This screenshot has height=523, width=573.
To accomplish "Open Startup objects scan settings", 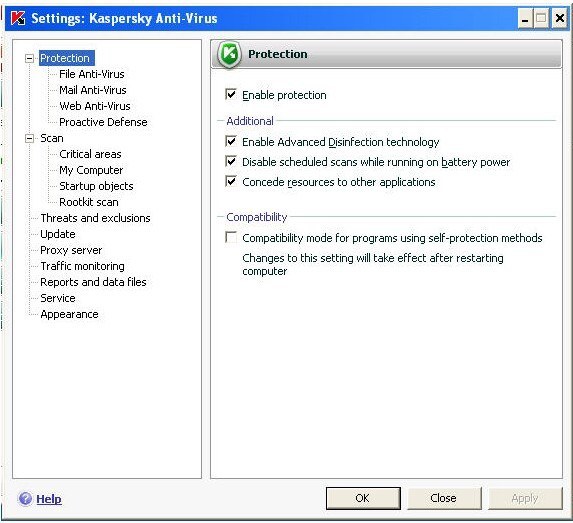I will click(96, 186).
